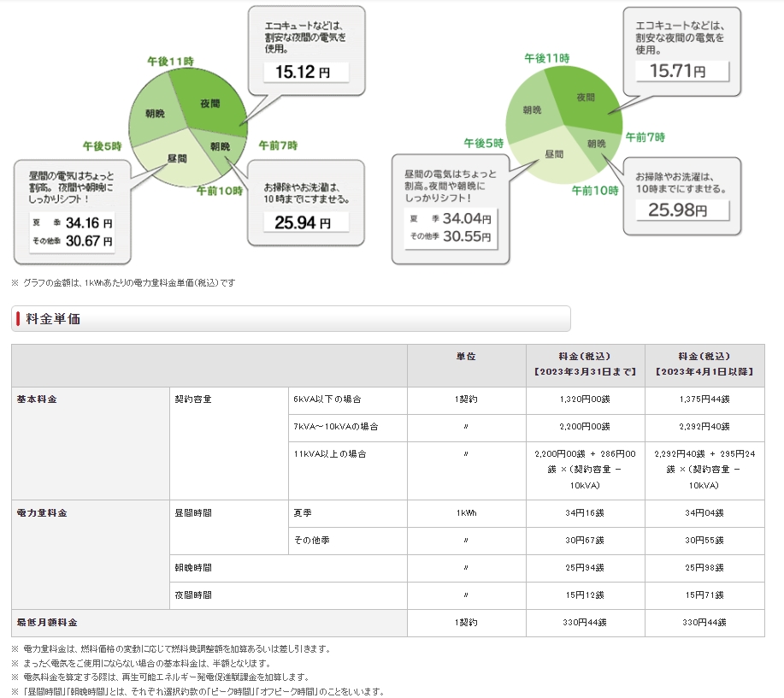
Task: Click '330円44銭' in the 4月1日以降 column
Action: [704, 623]
